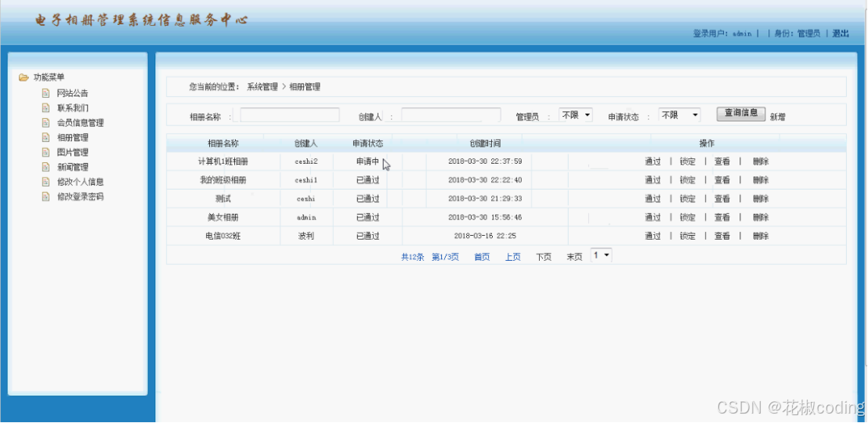Open the page number dropdown
This screenshot has height=423, width=868.
601,255
